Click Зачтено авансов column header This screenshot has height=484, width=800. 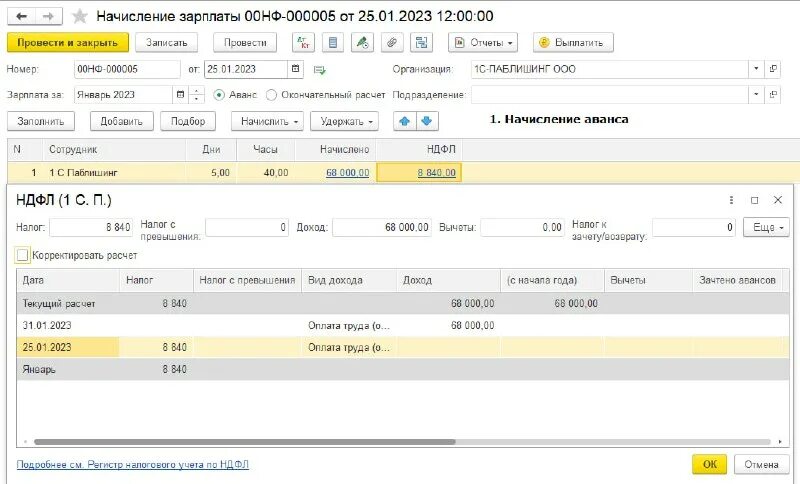[x=737, y=280]
